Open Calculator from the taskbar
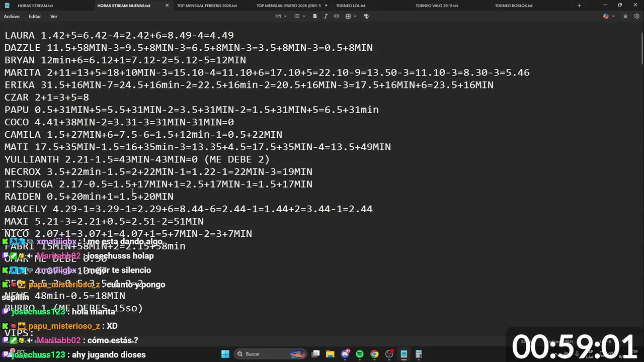 (x=419, y=354)
